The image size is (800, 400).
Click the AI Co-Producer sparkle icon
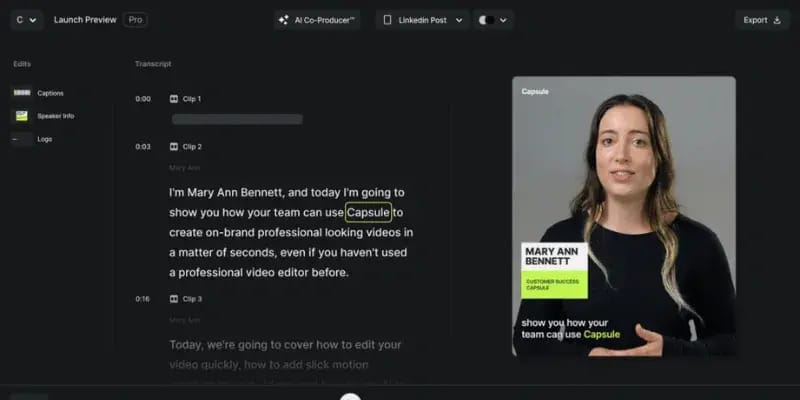click(284, 20)
